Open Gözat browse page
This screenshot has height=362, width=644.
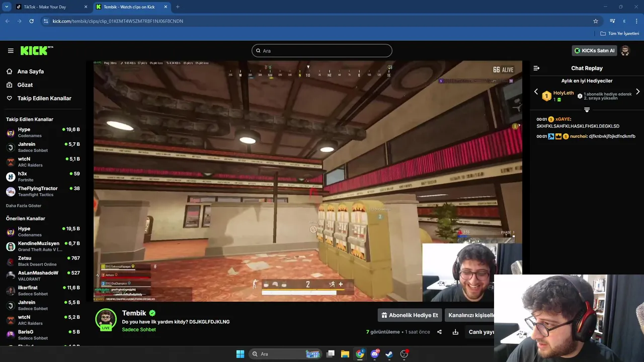25,85
